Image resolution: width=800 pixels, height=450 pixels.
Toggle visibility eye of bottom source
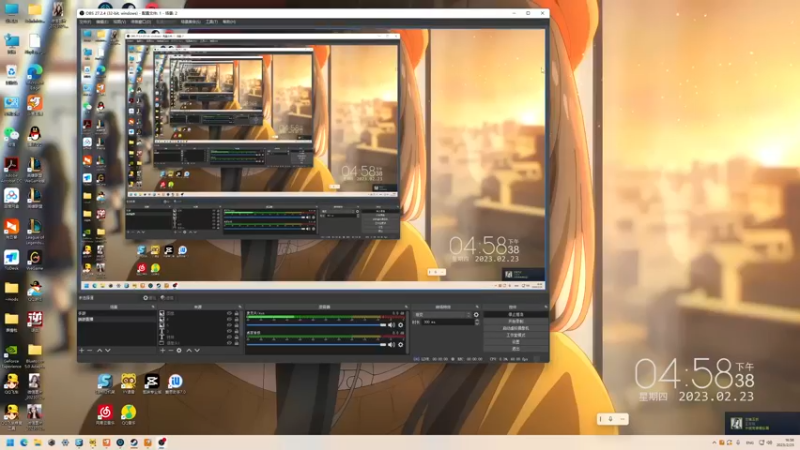tap(229, 343)
